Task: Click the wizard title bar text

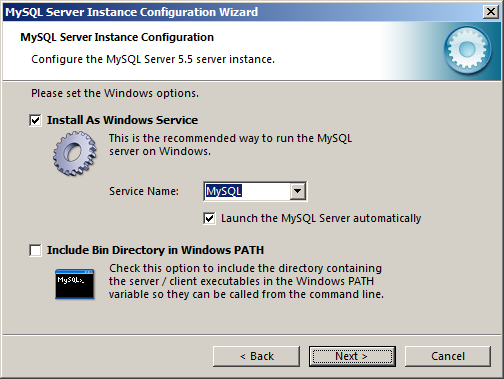Action: pyautogui.click(x=132, y=12)
